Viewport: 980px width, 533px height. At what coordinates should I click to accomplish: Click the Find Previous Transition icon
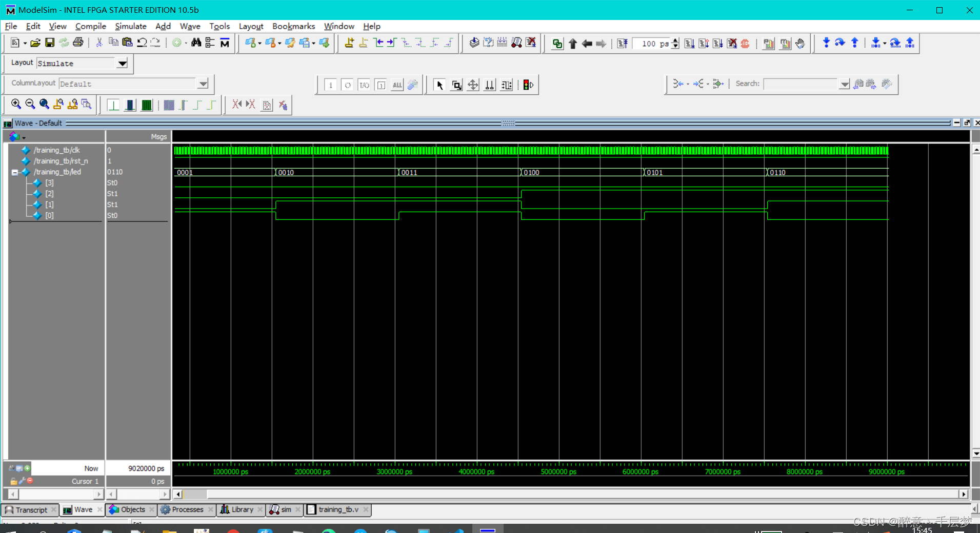(378, 43)
